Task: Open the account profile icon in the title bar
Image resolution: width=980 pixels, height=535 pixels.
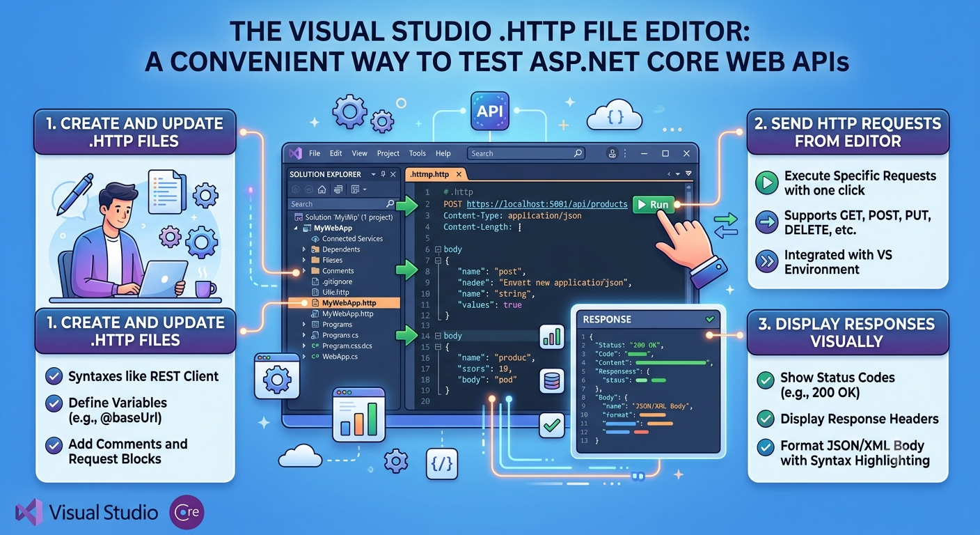Action: 612,153
